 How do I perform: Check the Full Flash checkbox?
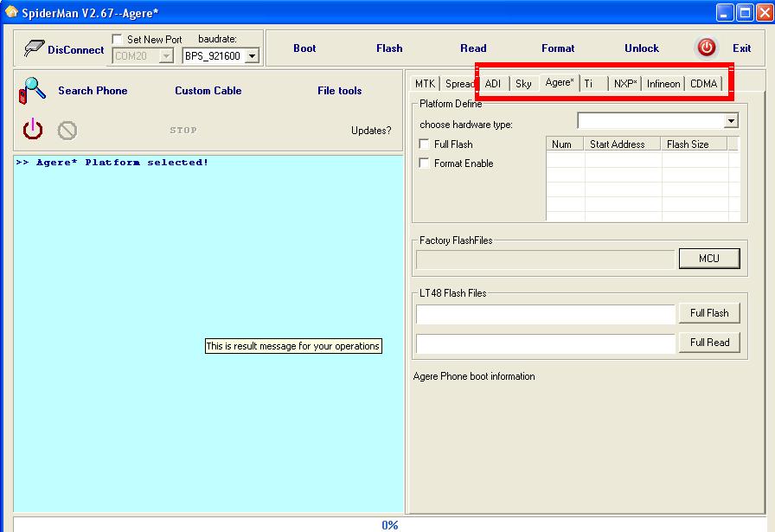coord(424,144)
